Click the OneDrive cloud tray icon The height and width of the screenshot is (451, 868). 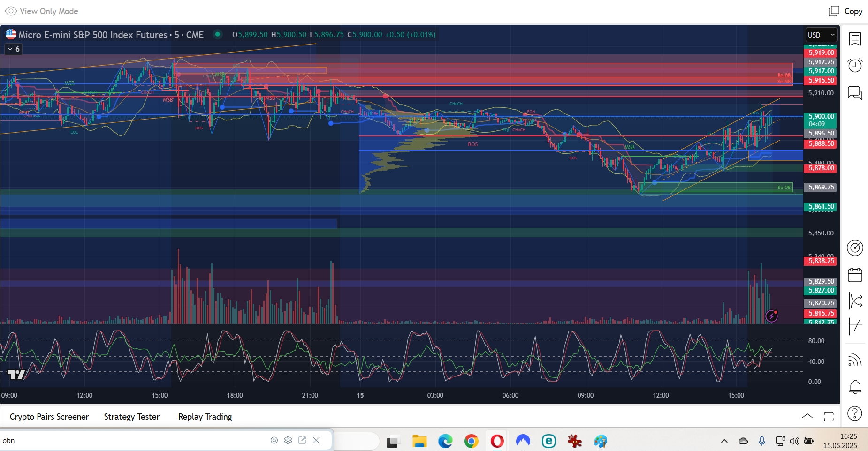tap(743, 441)
